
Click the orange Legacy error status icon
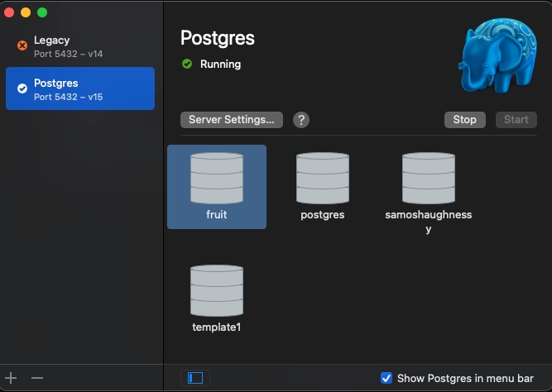22,46
